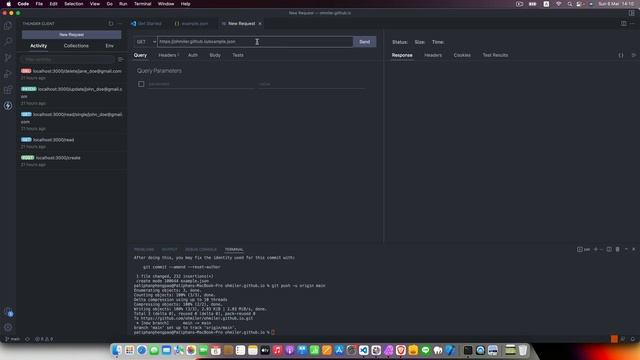Maximize the terminal panel with chevron
The height and width of the screenshot is (360, 640).
click(626, 249)
